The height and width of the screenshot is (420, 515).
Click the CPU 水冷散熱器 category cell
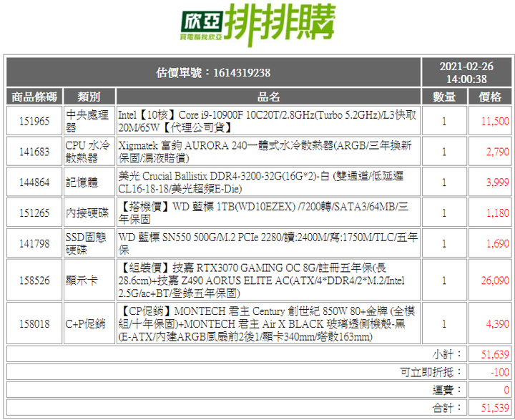(88, 152)
